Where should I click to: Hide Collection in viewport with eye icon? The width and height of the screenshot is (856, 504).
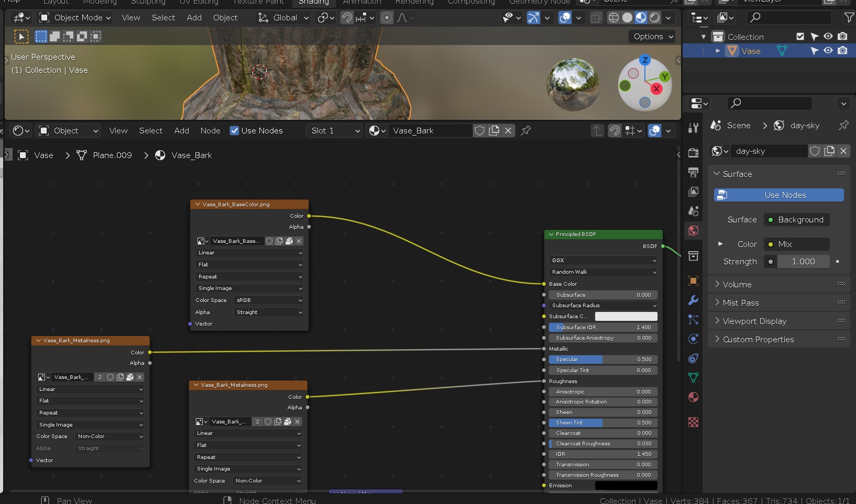click(x=828, y=37)
